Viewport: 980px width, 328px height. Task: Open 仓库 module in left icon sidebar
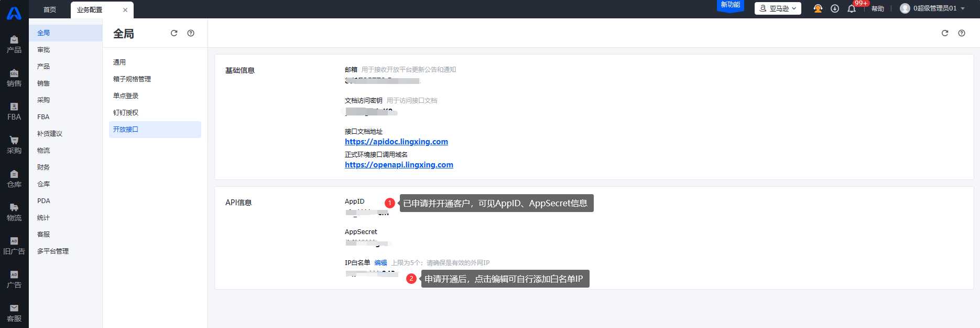tap(14, 179)
